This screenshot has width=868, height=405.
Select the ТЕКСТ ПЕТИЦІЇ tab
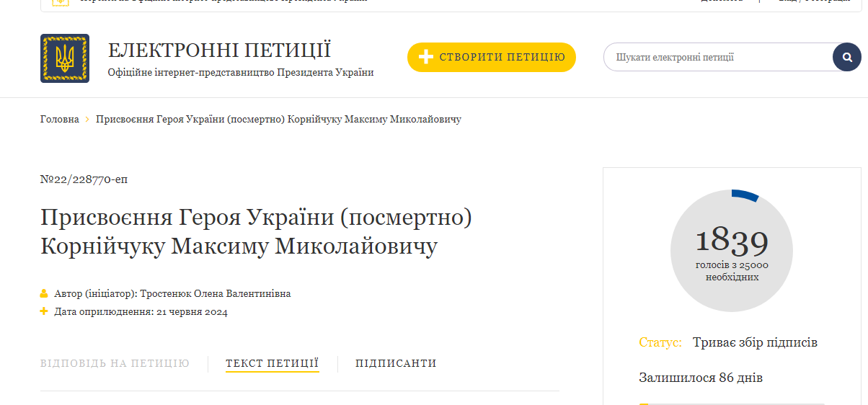click(272, 364)
